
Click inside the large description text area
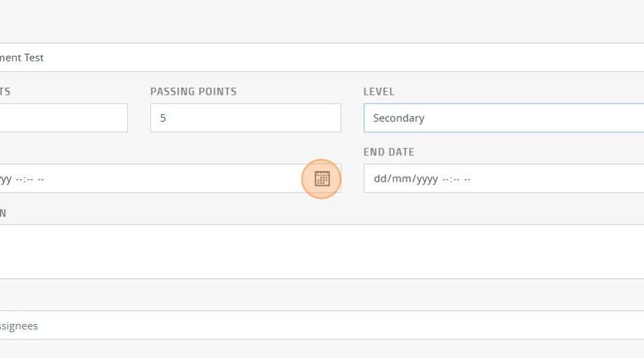click(321, 251)
